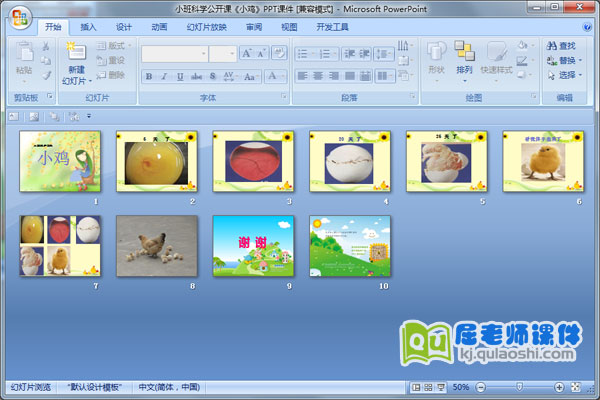Adjust the zoom slider handle

[x=519, y=387]
